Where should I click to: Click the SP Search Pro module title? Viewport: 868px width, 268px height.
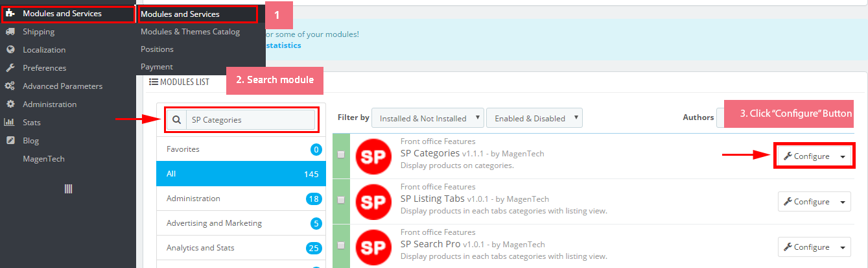pyautogui.click(x=430, y=245)
